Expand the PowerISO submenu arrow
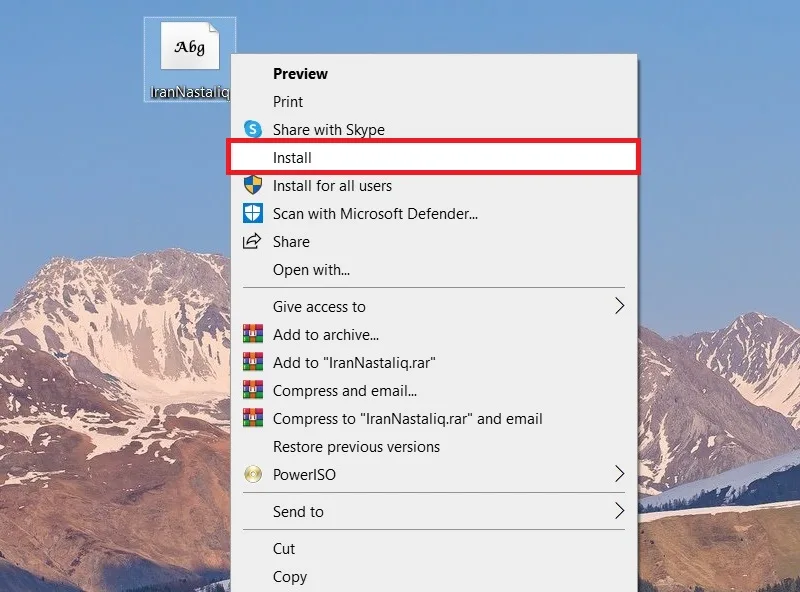800x592 pixels. [x=619, y=474]
